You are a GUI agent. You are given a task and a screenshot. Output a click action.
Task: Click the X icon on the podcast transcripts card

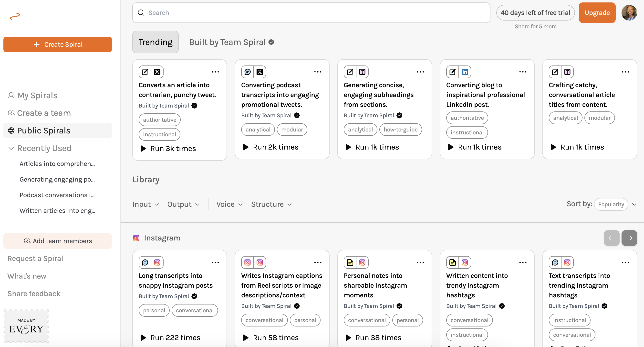coord(260,72)
